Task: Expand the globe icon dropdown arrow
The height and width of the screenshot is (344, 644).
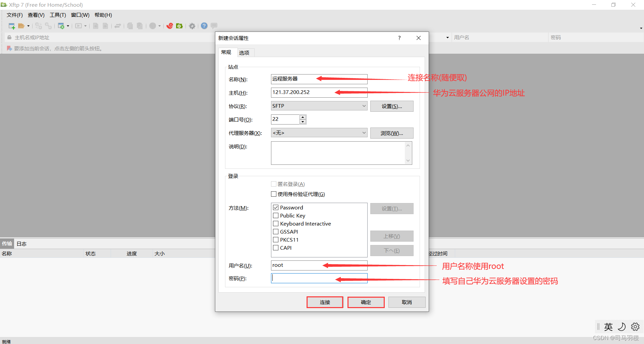Action: [x=159, y=26]
